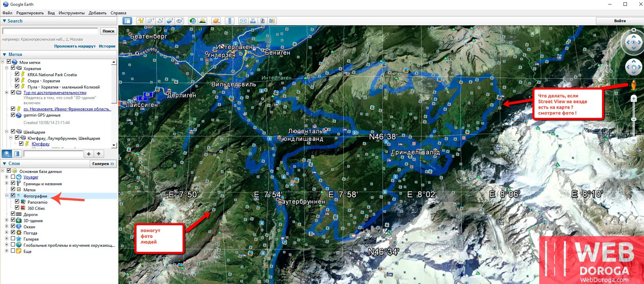644x284 pixels.
Task: Open the Редактировать menu
Action: (30, 13)
